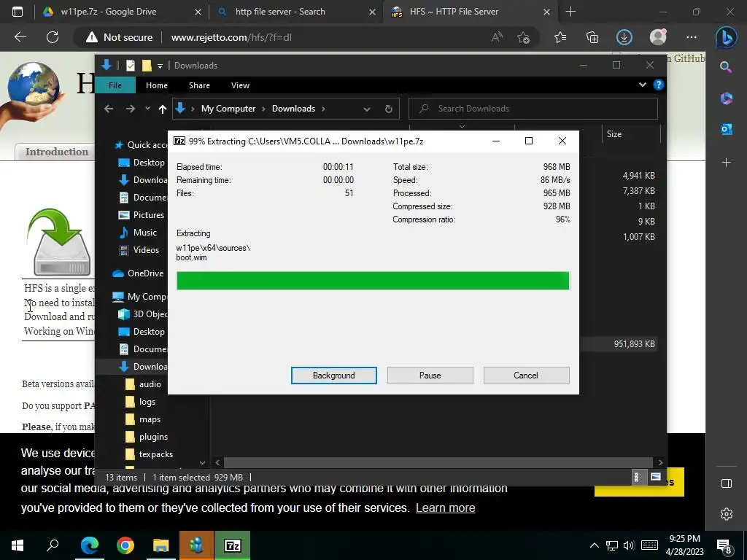Open the address bar history dropdown

366,109
